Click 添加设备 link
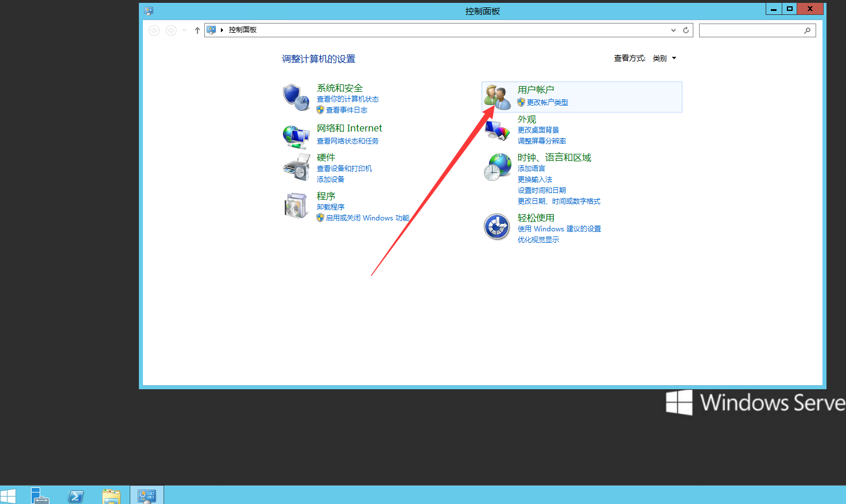846x504 pixels. pos(331,179)
